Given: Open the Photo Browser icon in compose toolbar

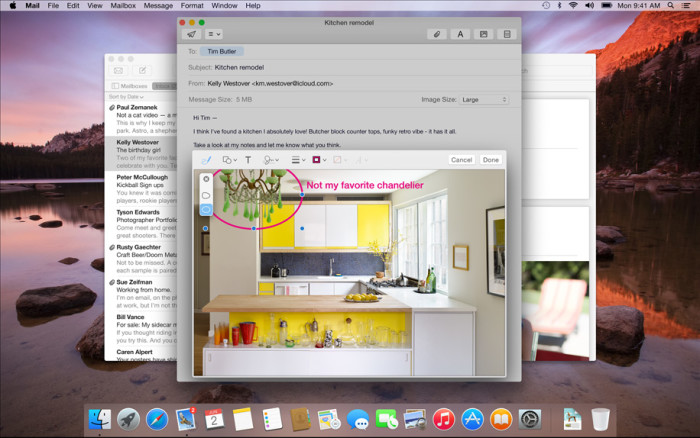Looking at the screenshot, I should click(484, 34).
